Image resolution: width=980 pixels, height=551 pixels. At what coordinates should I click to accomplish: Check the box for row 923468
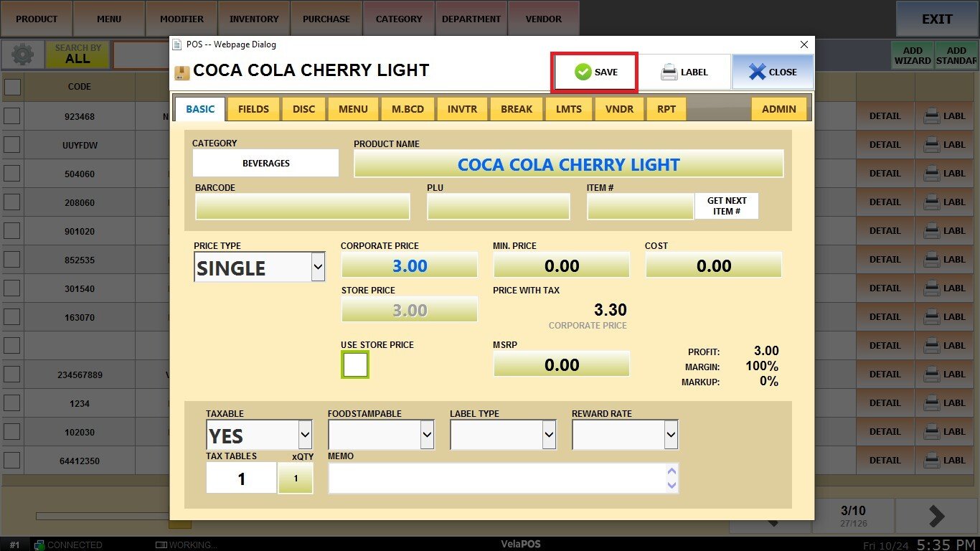[x=12, y=116]
